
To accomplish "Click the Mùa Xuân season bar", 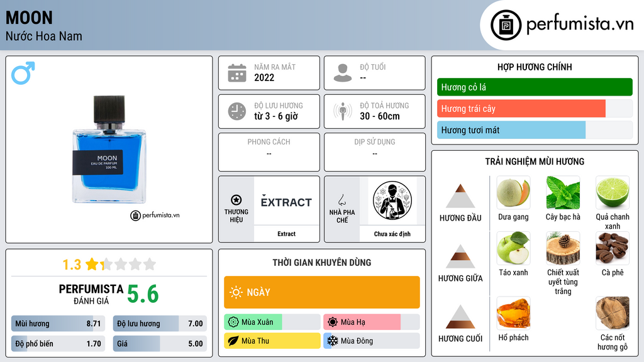I will (272, 322).
